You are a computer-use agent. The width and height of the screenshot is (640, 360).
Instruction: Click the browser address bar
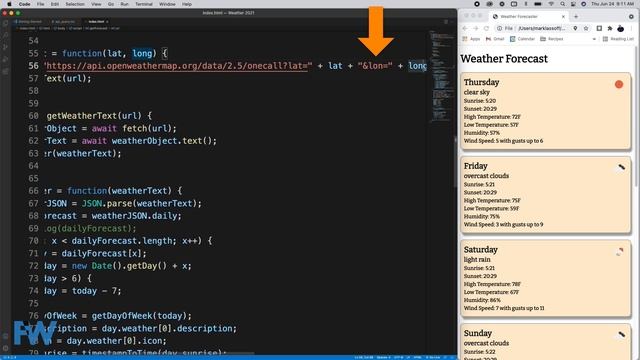(x=542, y=28)
